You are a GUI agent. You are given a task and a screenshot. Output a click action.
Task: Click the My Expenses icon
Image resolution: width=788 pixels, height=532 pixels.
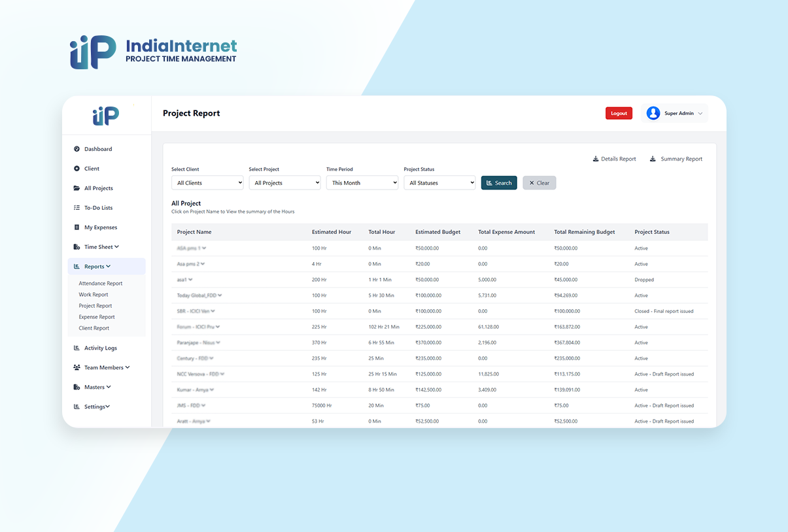click(x=77, y=227)
